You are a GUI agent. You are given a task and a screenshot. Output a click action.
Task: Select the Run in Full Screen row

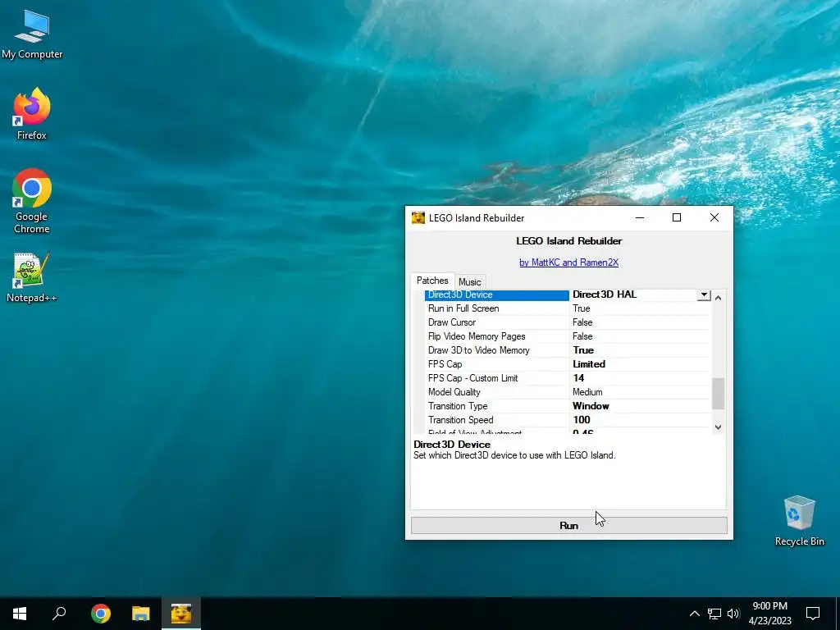568,308
